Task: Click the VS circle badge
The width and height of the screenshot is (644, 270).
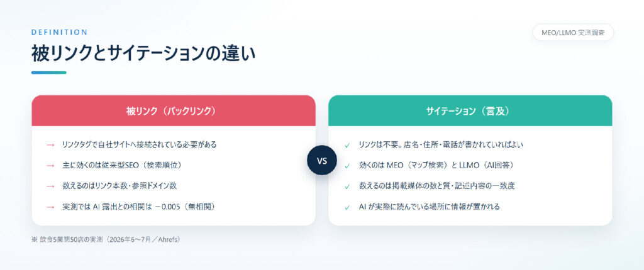Action: 322,160
